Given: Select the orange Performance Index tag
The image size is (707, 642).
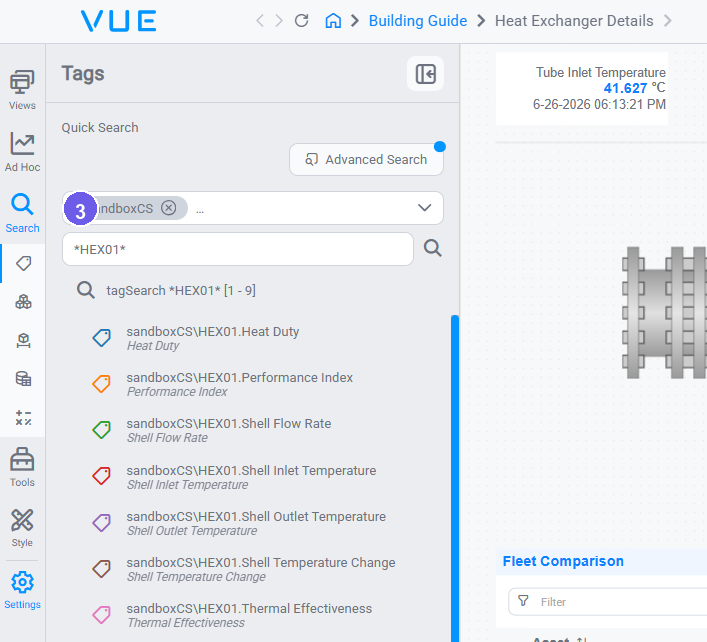Looking at the screenshot, I should click(x=239, y=384).
